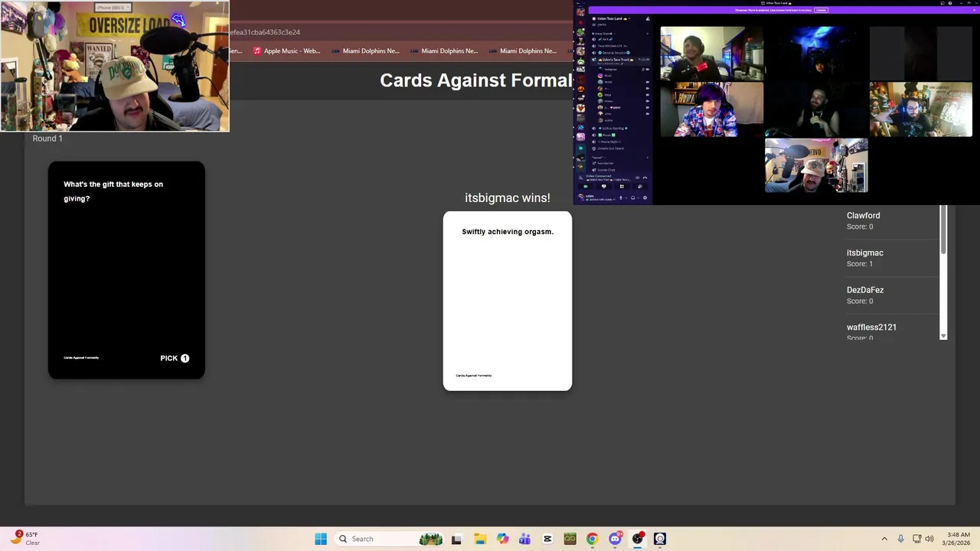Open green infinity-symbol app in taskbar

click(x=570, y=539)
